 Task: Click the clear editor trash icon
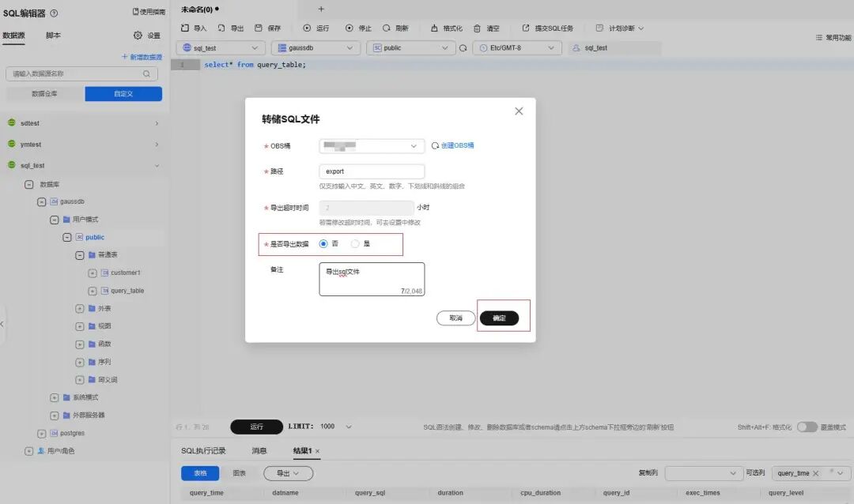tap(477, 28)
